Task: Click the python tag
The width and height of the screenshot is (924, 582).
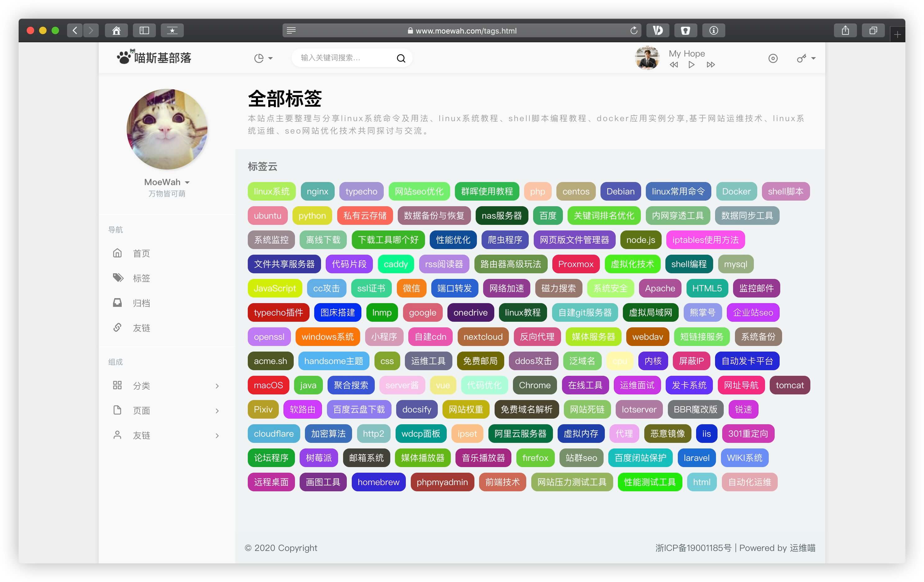Action: (312, 215)
